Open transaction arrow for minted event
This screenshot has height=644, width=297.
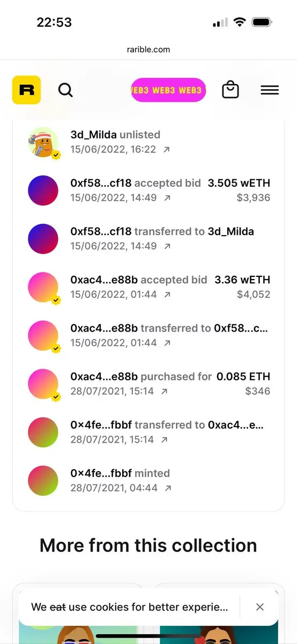(x=168, y=488)
